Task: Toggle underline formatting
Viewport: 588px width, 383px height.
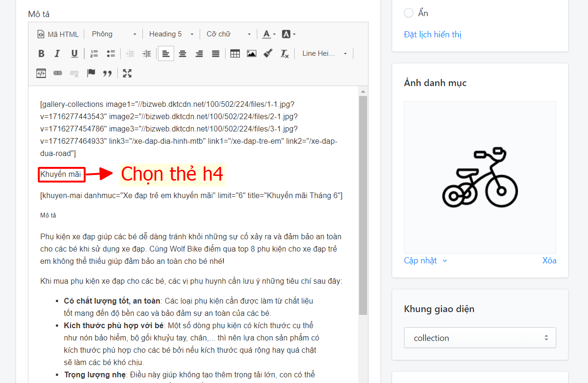Action: (74, 54)
